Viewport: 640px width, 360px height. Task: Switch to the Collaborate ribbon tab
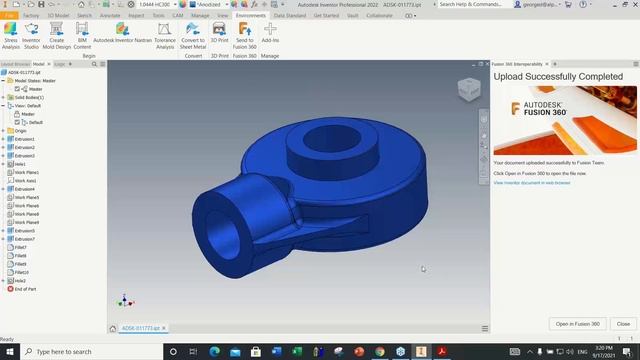[x=379, y=16]
